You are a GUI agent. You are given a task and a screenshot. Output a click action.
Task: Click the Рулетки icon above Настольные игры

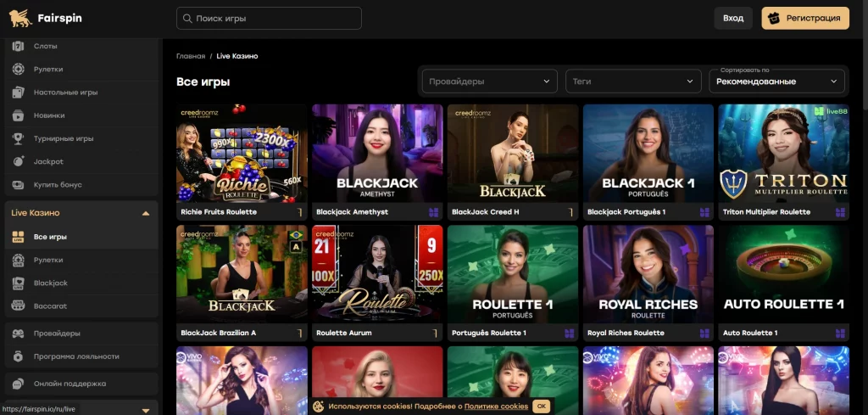point(19,70)
